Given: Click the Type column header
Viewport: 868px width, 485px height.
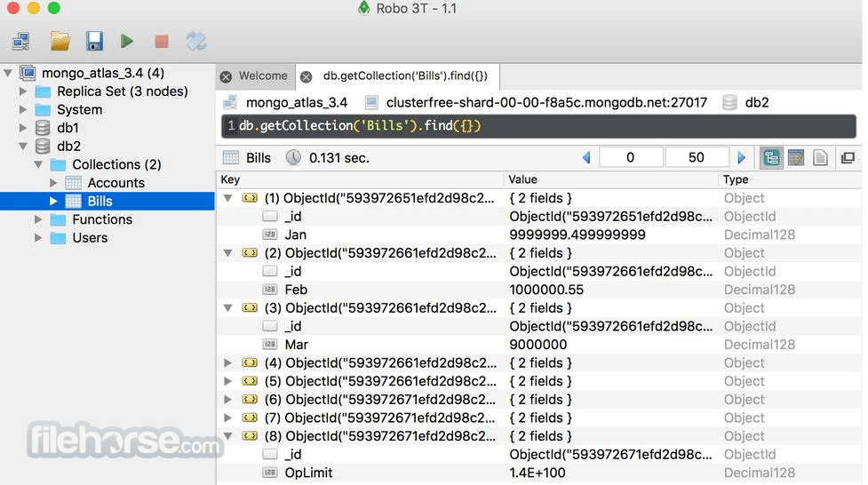Looking at the screenshot, I should tap(790, 179).
